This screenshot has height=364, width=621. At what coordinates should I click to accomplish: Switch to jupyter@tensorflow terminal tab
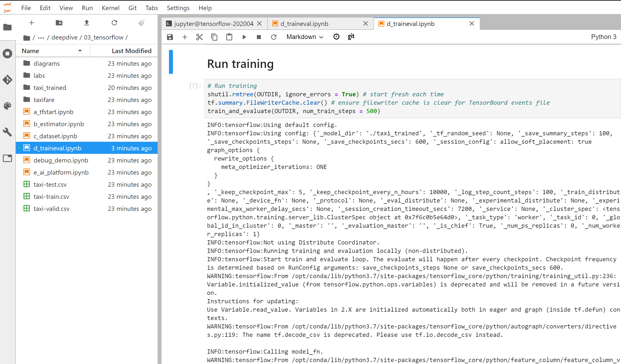tap(213, 24)
